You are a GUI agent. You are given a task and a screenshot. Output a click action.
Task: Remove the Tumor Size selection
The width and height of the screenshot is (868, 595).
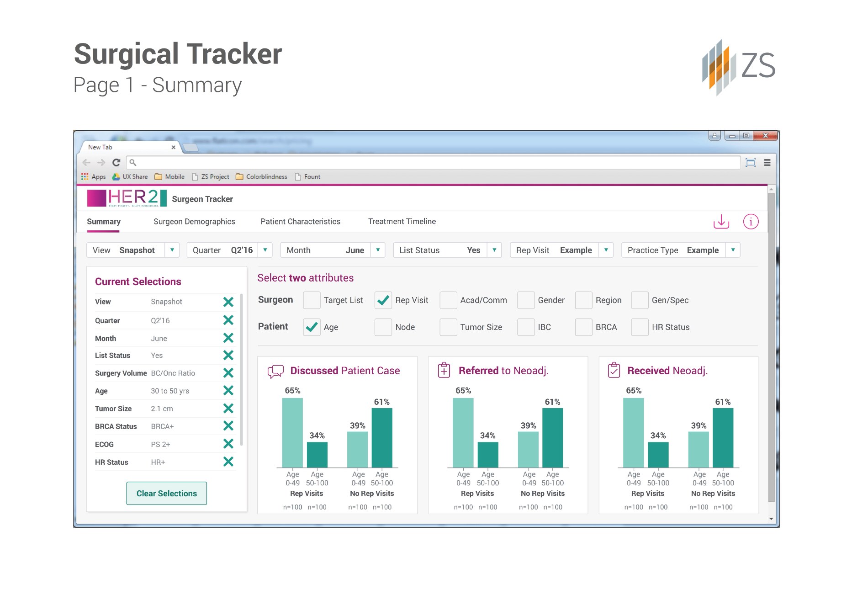228,409
